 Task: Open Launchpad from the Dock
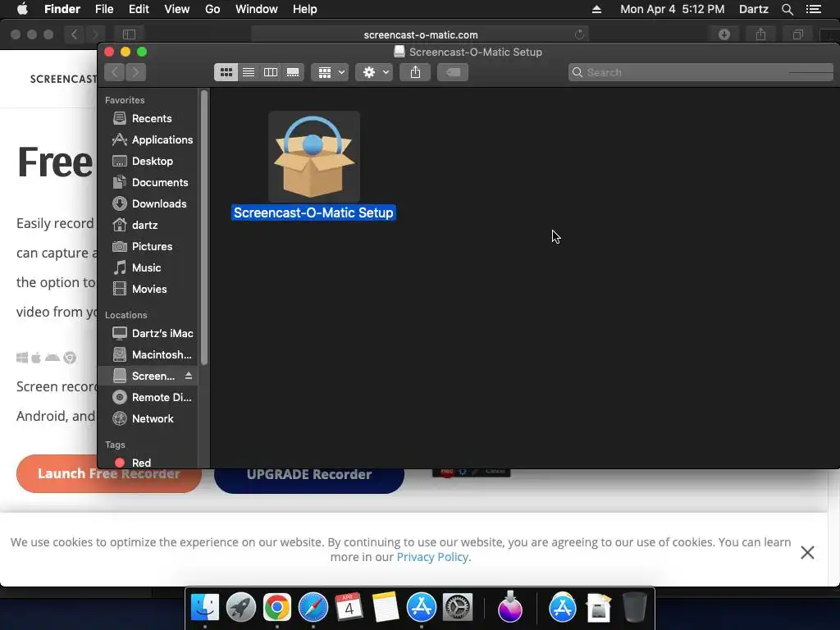pyautogui.click(x=241, y=608)
